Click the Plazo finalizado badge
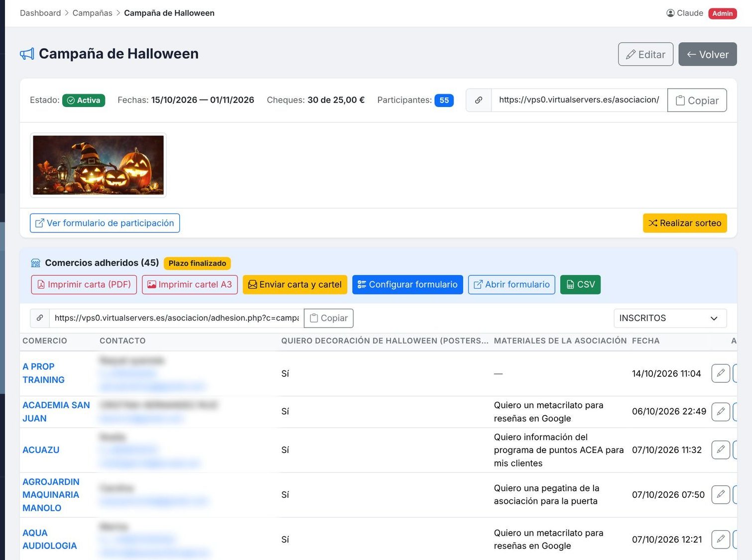The image size is (752, 560). point(197,263)
